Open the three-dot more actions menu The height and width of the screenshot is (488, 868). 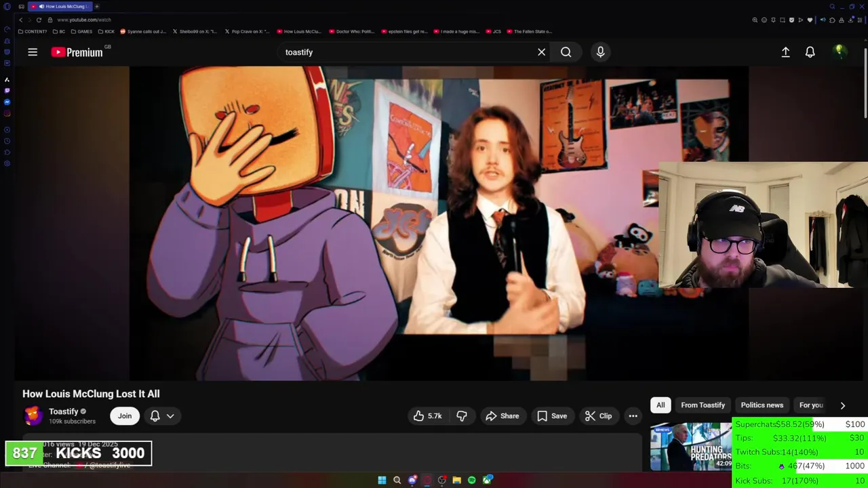633,416
